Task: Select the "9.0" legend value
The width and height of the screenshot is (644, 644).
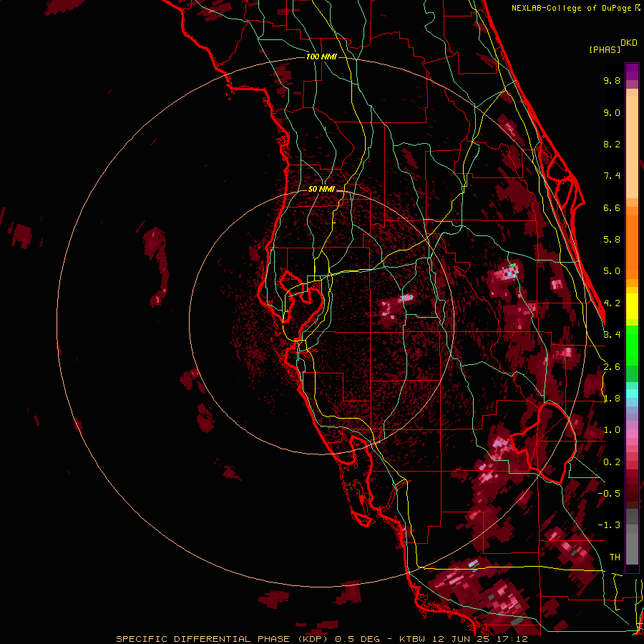Action: pyautogui.click(x=612, y=113)
